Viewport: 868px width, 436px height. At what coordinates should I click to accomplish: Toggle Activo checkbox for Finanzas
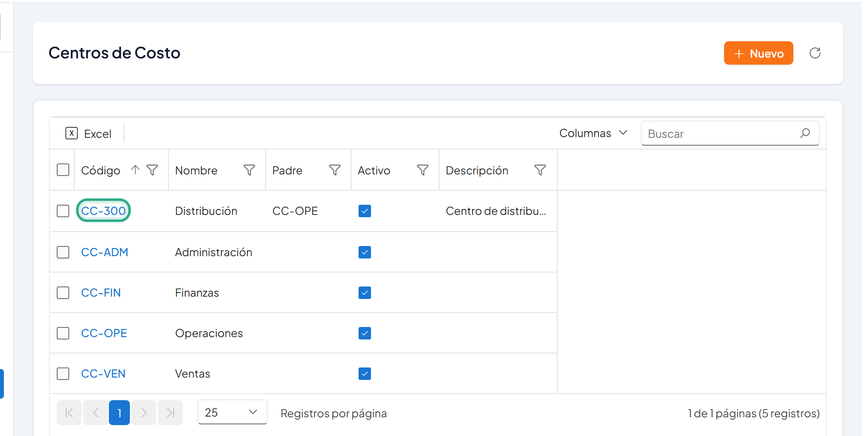pyautogui.click(x=365, y=293)
